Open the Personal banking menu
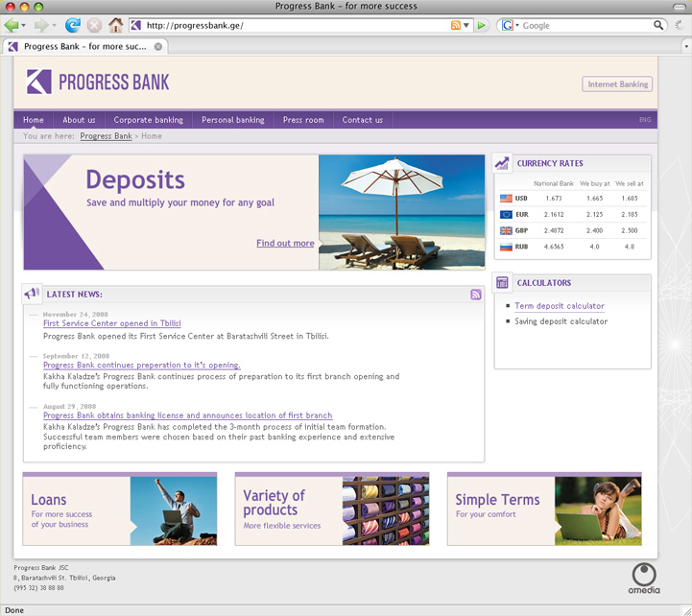The width and height of the screenshot is (692, 616). coord(233,120)
